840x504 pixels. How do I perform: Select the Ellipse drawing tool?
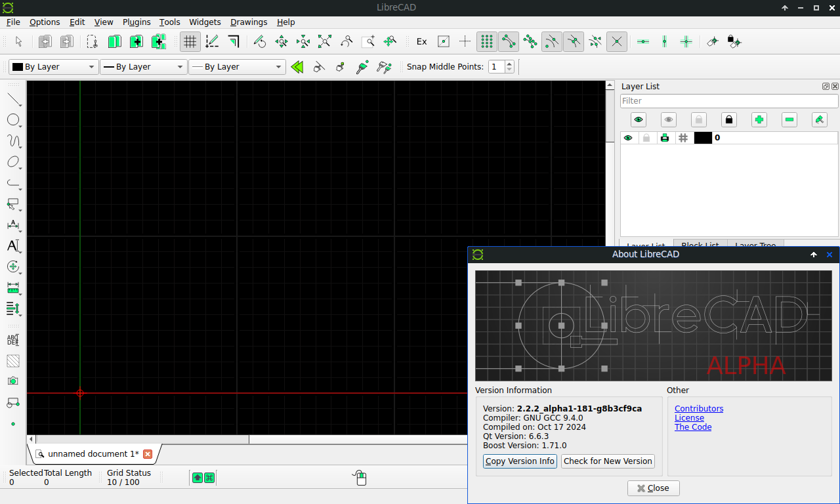point(13,162)
